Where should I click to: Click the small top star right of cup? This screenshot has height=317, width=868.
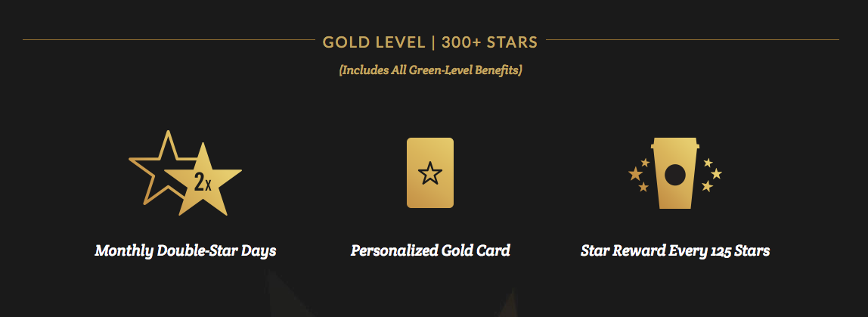708,163
